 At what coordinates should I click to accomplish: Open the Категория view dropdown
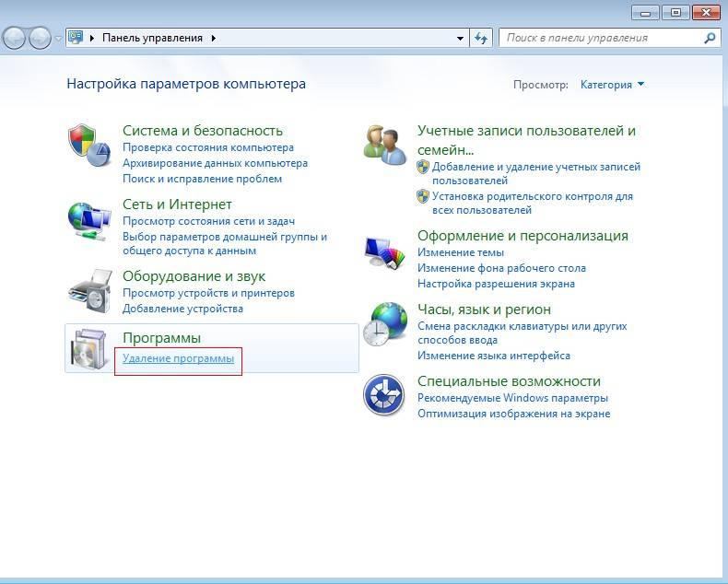tap(612, 85)
